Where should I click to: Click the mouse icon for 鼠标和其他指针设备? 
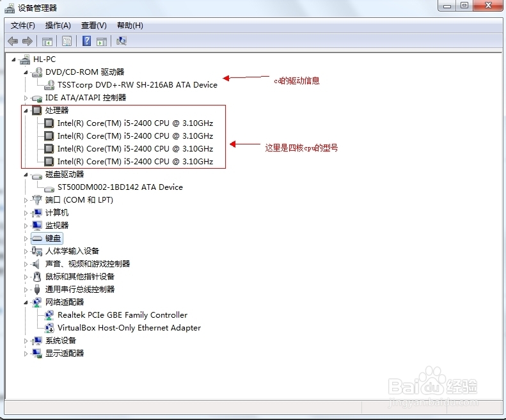37,276
